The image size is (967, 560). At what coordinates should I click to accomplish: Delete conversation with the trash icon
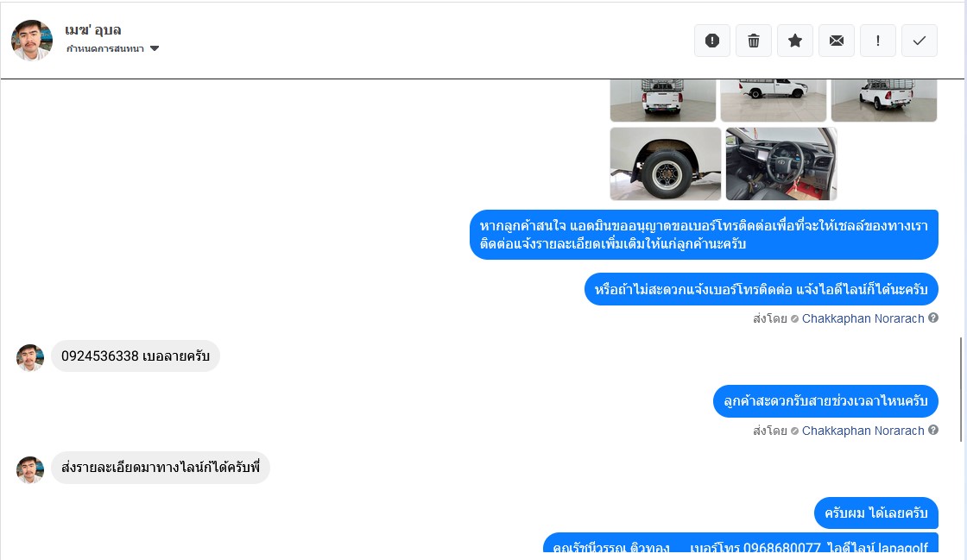(754, 41)
